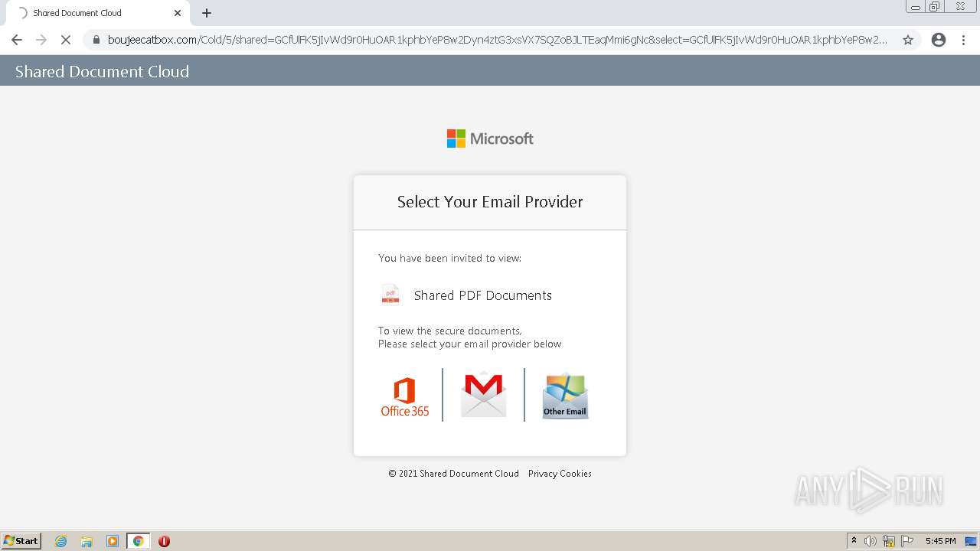
Task: Click the Shared Document Cloud header title
Action: coord(102,71)
